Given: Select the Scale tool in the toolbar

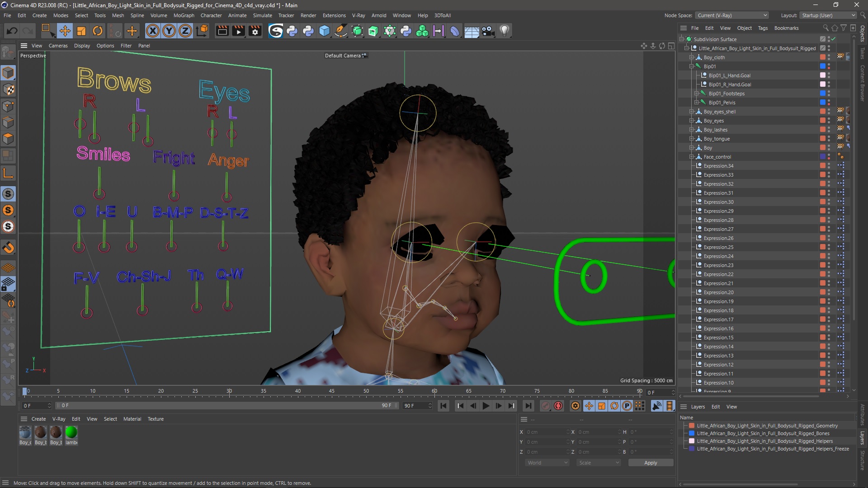Looking at the screenshot, I should 81,31.
